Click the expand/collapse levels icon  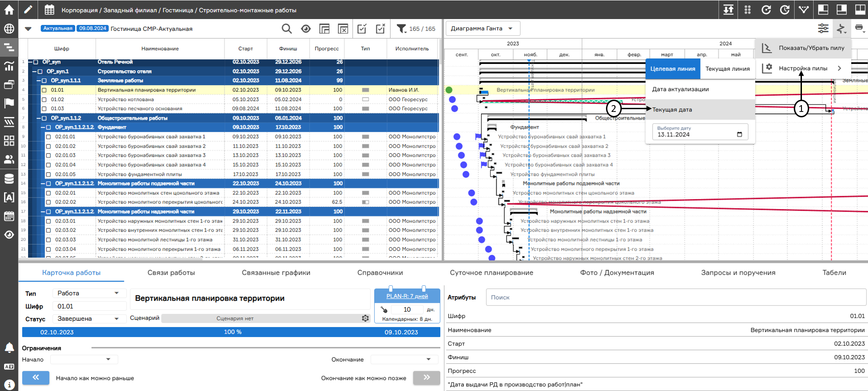(728, 10)
